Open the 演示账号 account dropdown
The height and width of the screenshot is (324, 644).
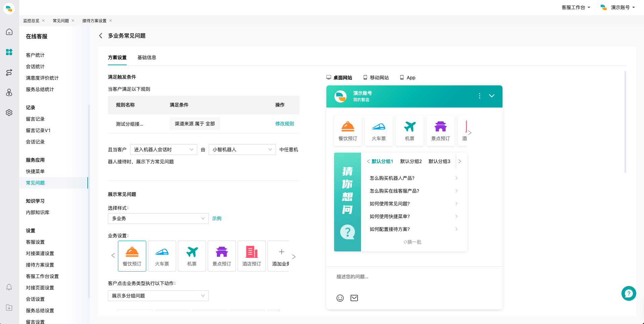[618, 7]
